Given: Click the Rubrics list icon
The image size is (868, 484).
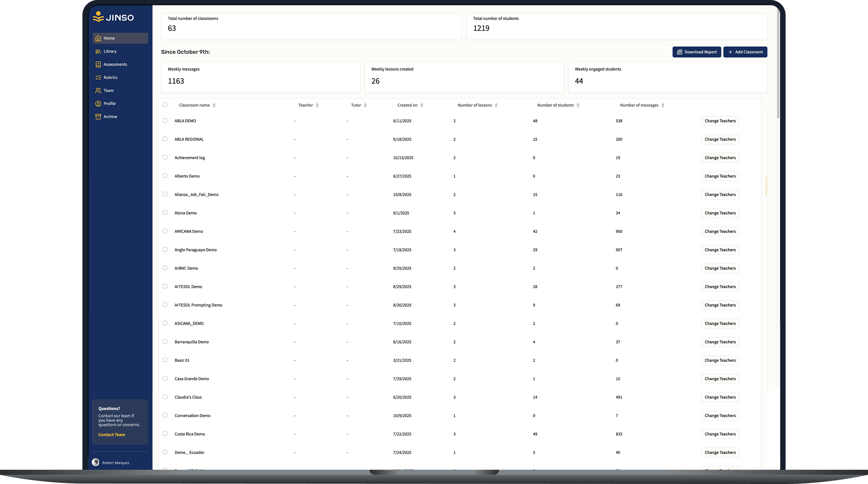Looking at the screenshot, I should point(98,77).
